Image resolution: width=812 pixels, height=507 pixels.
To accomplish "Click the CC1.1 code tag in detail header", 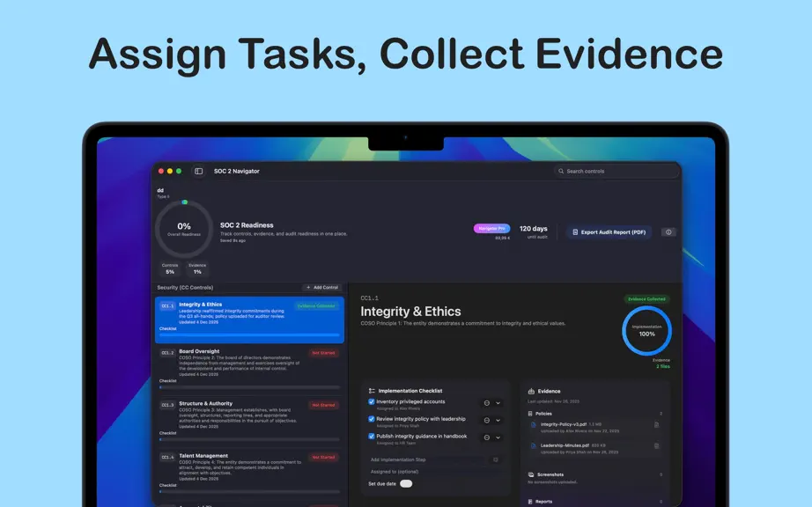I will tap(369, 298).
